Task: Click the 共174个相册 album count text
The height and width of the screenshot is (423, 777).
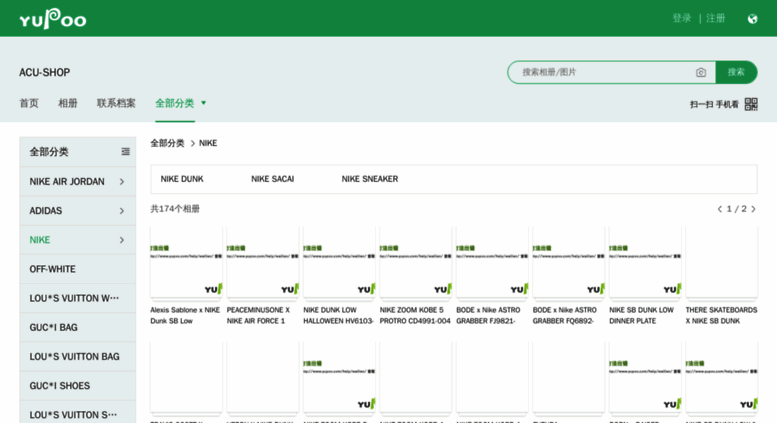Action: point(175,209)
